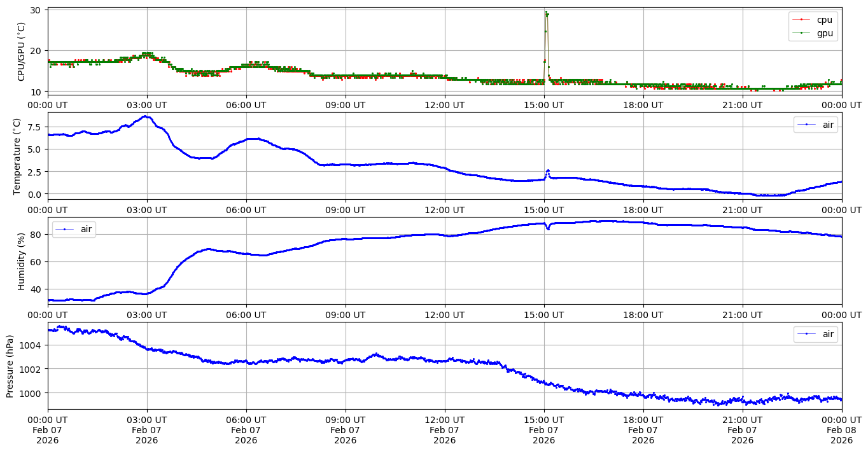Click the 7.5 tick on the Temperature axis
Image resolution: width=868 pixels, height=451 pixels.
31,127
